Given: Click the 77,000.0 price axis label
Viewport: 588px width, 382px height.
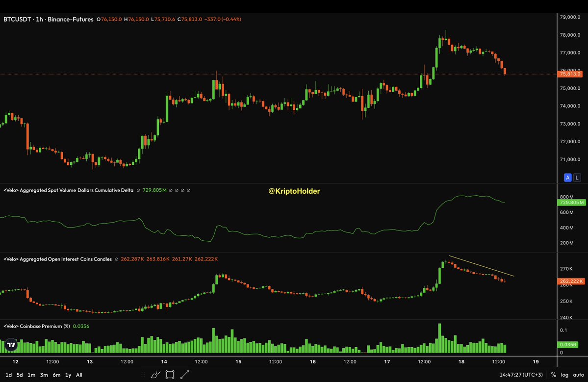Looking at the screenshot, I should 570,52.
